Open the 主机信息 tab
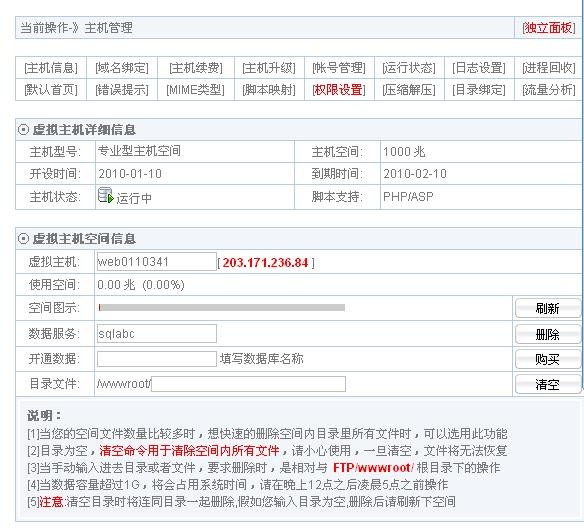 click(x=51, y=68)
